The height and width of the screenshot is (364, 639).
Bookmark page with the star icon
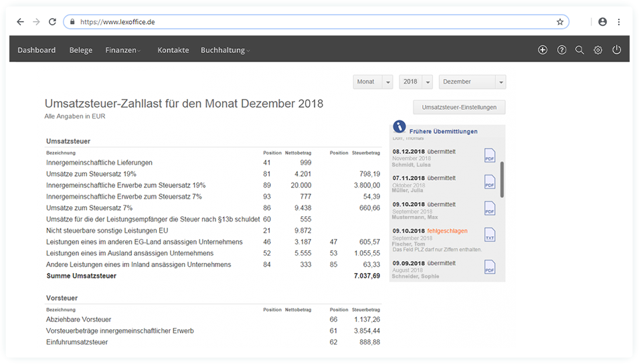[560, 21]
